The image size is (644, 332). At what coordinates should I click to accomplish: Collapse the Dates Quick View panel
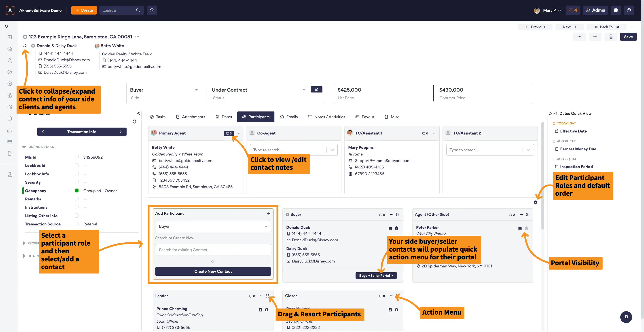click(x=550, y=114)
